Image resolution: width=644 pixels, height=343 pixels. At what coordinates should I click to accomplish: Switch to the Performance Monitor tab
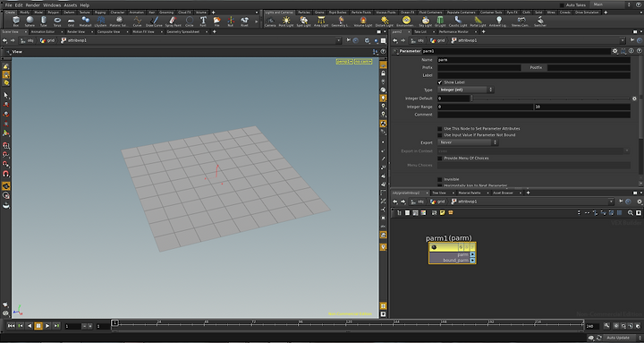pos(453,31)
